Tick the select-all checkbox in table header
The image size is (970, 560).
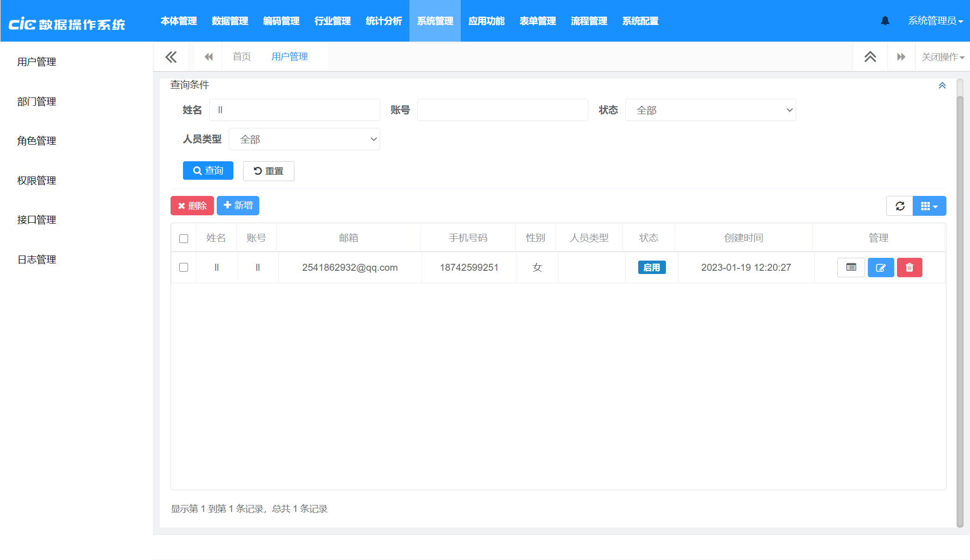[183, 238]
